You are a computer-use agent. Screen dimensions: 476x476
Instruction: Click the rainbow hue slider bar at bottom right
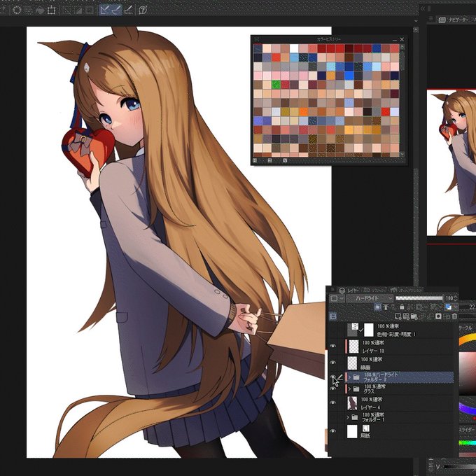click(467, 444)
